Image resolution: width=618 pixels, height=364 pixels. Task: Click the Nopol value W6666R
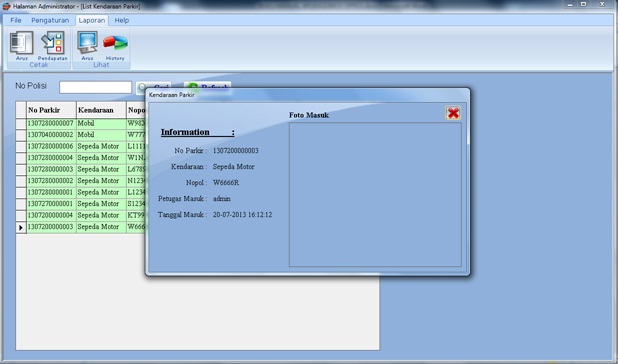(x=226, y=183)
